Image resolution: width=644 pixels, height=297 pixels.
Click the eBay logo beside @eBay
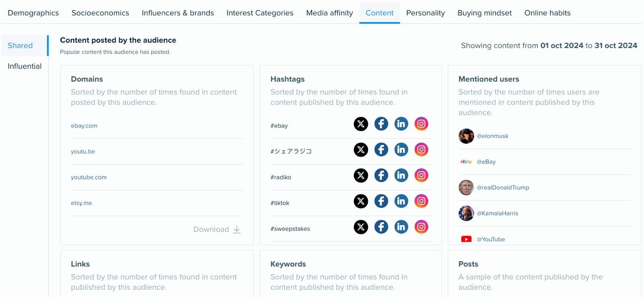click(x=466, y=161)
